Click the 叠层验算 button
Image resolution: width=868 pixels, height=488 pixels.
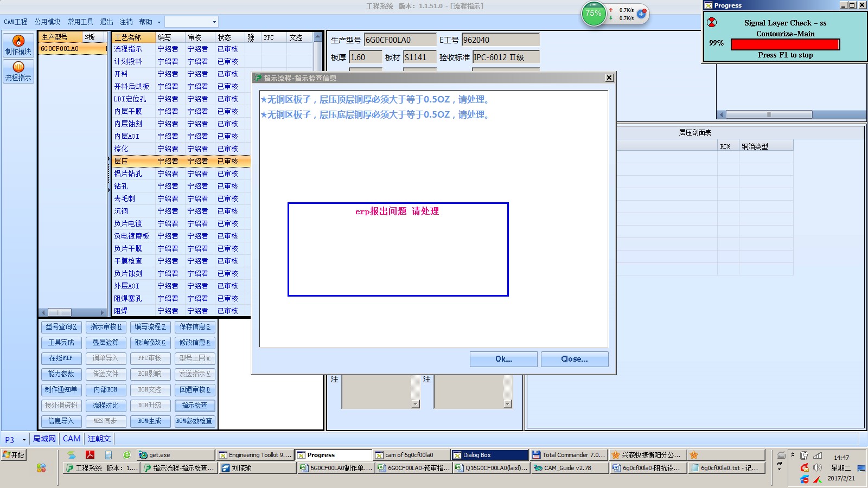click(x=106, y=343)
